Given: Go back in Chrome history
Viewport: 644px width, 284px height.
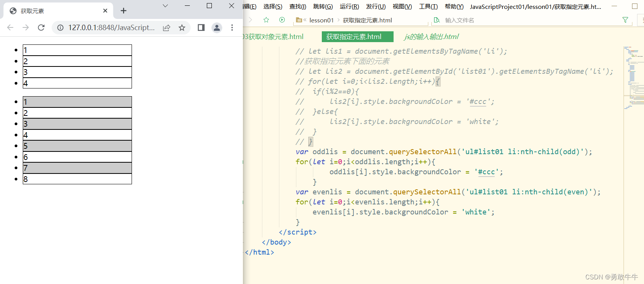Looking at the screenshot, I should point(10,27).
